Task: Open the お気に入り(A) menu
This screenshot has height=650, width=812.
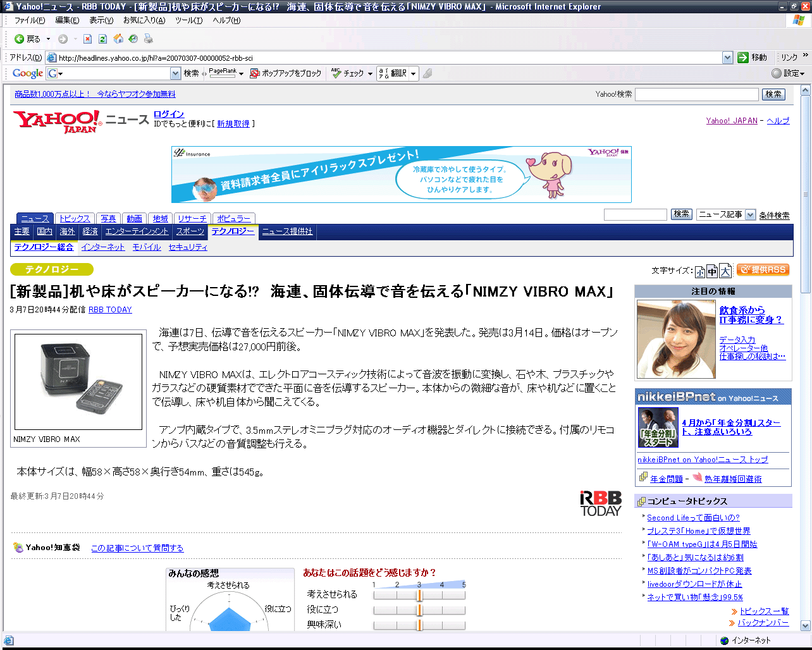Action: coord(144,20)
